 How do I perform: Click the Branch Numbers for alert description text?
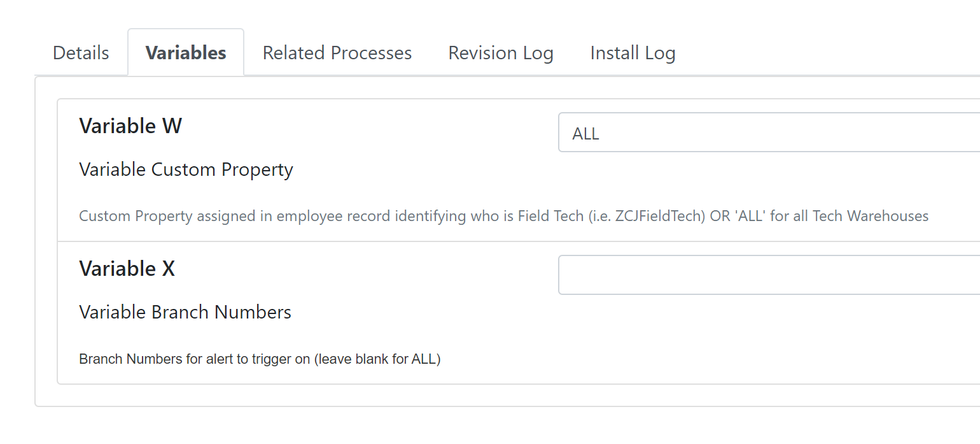(x=260, y=359)
